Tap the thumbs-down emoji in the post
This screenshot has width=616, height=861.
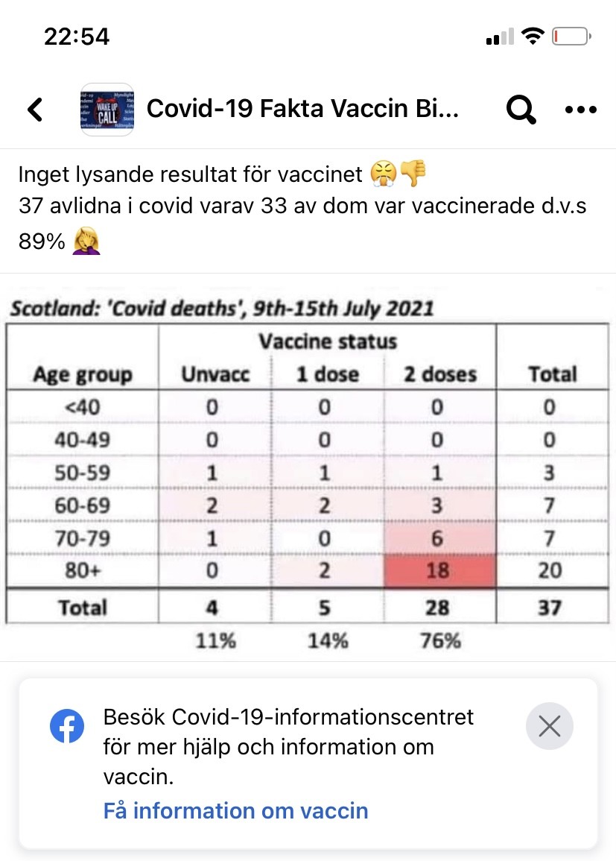413,175
